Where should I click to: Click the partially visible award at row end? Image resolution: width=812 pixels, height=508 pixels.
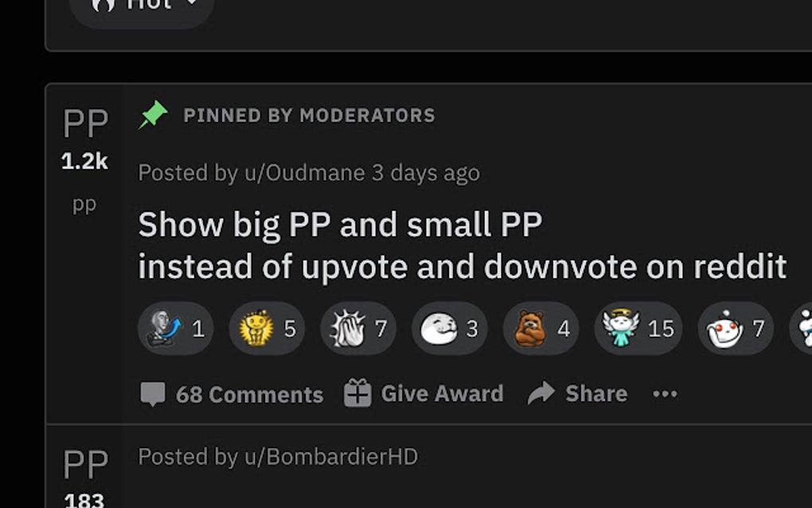tap(801, 328)
